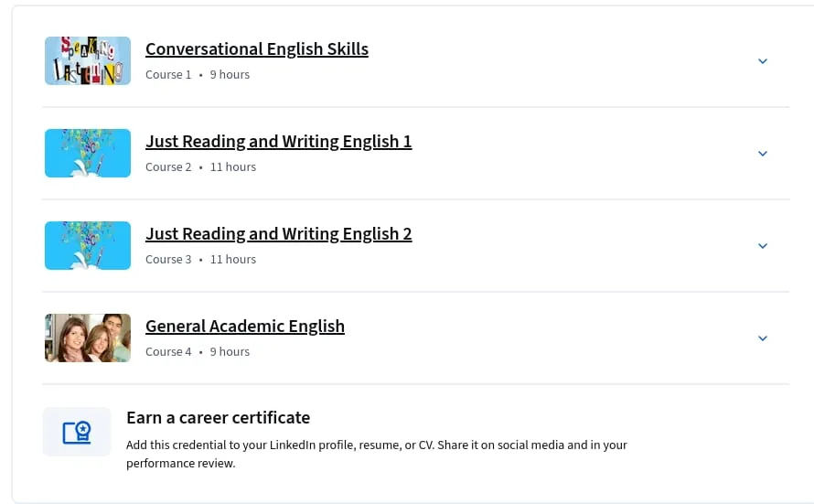Viewport: 814px width, 504px height.
Task: Expand Conversational English Skills chevron
Action: coord(763,61)
